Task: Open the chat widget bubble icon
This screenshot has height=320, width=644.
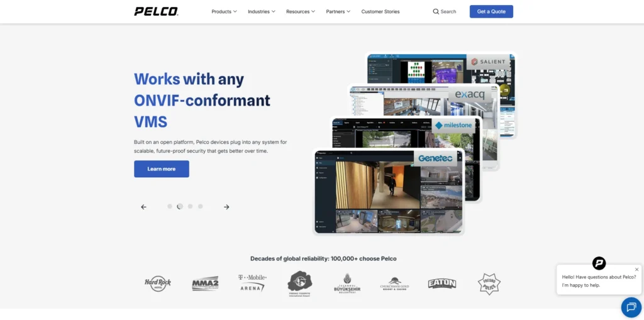Action: [631, 307]
